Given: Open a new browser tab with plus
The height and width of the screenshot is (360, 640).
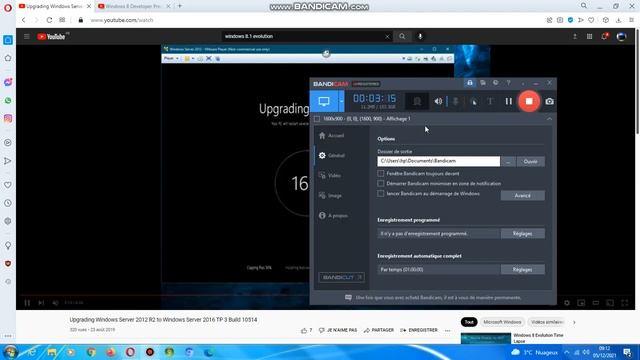Looking at the screenshot, I should tap(180, 6).
